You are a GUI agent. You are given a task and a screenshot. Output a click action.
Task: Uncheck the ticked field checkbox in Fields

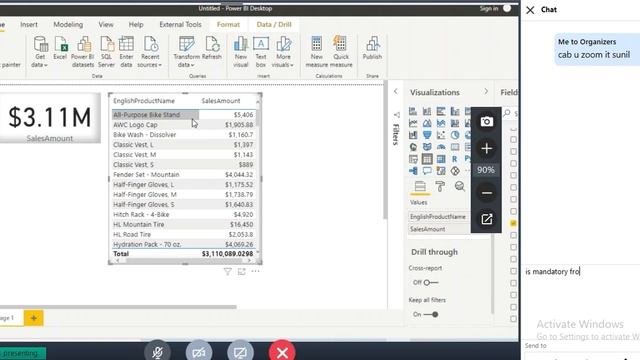point(513,223)
